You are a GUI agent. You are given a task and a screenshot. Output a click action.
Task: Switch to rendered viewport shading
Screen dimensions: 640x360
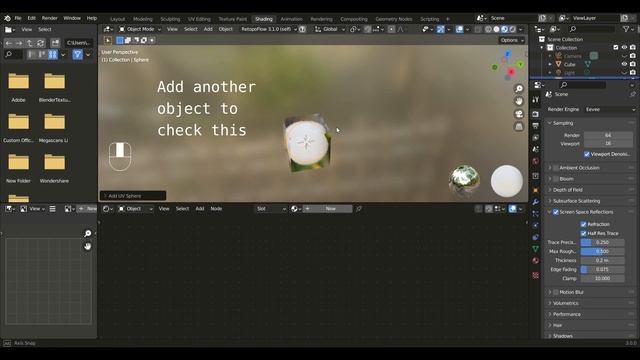tap(513, 29)
